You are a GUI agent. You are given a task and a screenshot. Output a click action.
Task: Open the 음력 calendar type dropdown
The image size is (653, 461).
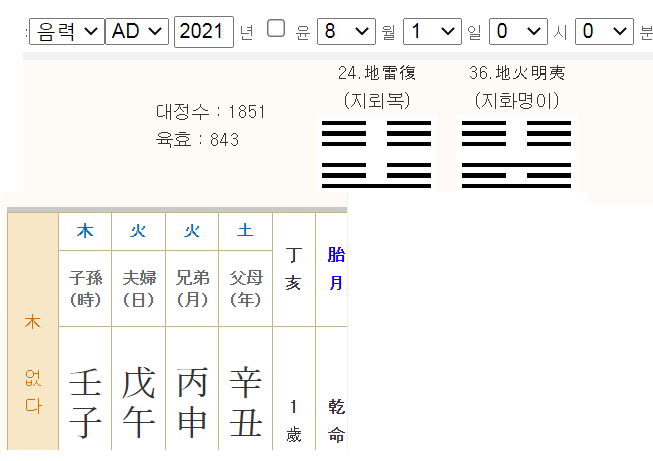click(x=66, y=31)
